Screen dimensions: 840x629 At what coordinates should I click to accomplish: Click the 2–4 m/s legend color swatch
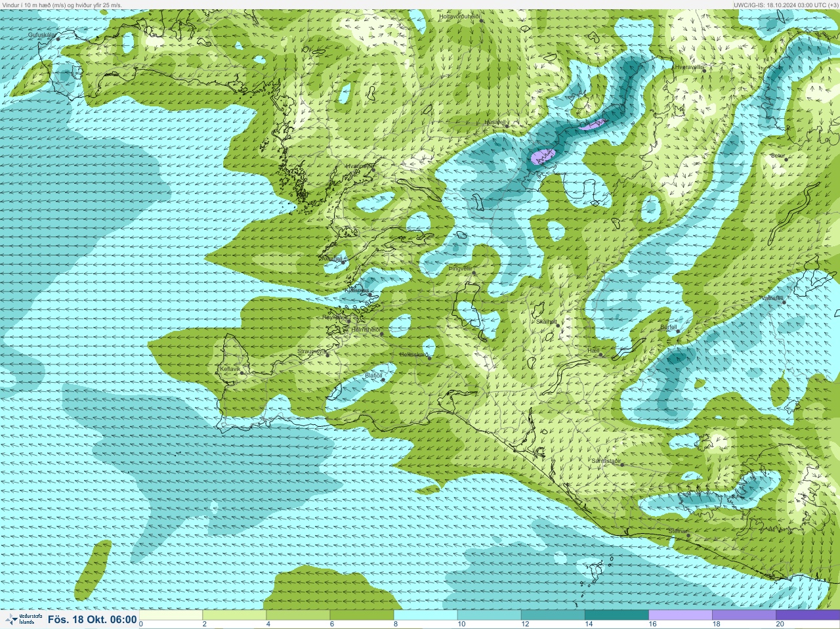[x=234, y=615]
